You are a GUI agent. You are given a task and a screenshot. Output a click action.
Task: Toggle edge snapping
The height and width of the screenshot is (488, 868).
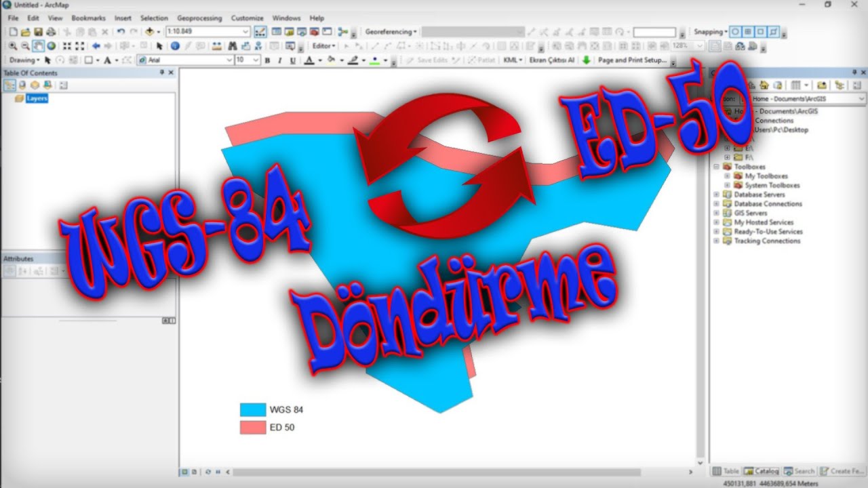(773, 32)
